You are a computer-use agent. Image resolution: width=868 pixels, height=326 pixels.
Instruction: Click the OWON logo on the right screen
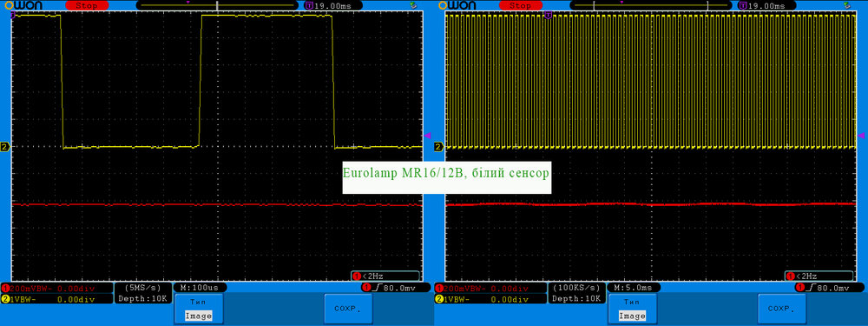(457, 5)
